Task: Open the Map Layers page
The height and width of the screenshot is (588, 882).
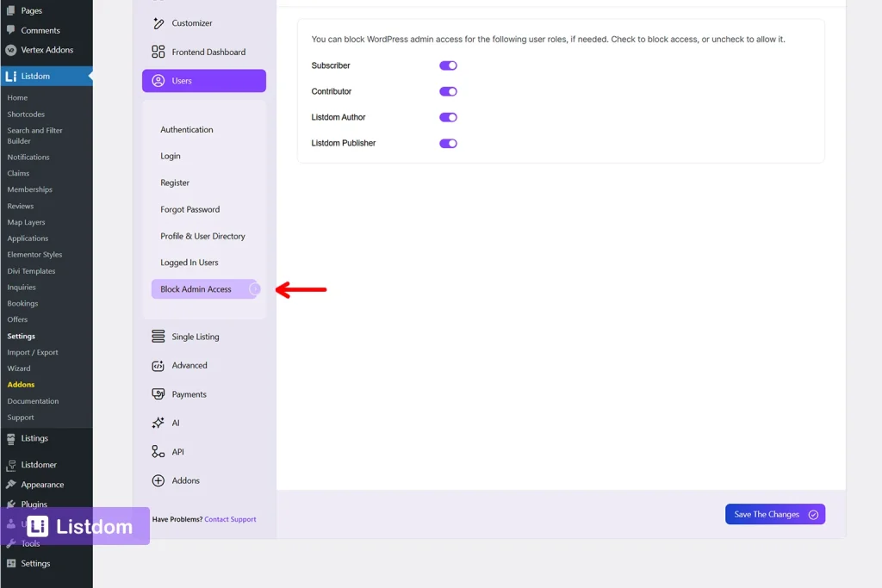Action: tap(26, 223)
